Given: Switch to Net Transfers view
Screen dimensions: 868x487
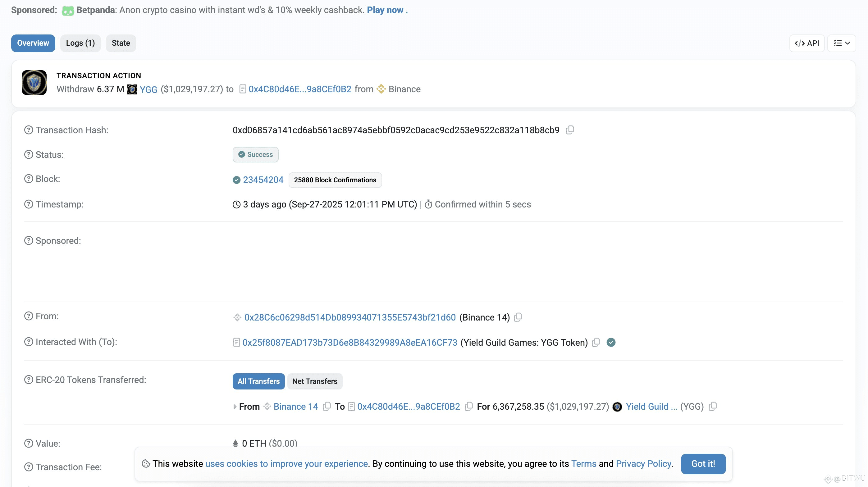Looking at the screenshot, I should 314,381.
